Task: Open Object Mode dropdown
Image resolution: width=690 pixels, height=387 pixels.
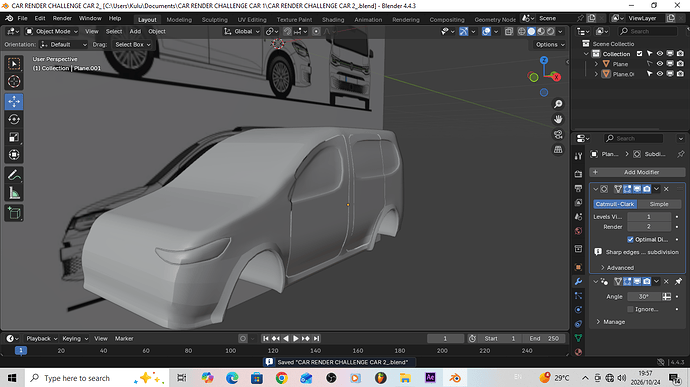Action: pyautogui.click(x=51, y=32)
